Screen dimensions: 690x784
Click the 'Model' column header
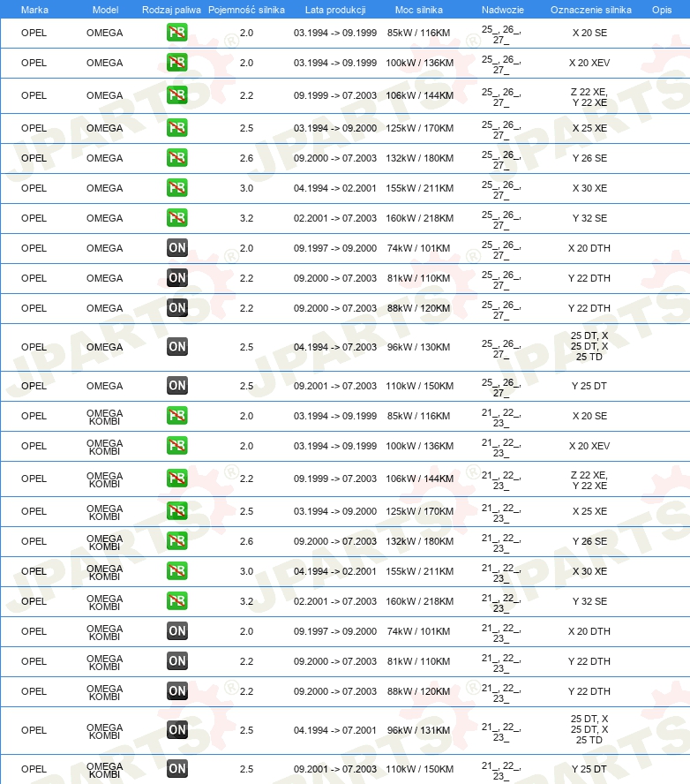coord(105,10)
